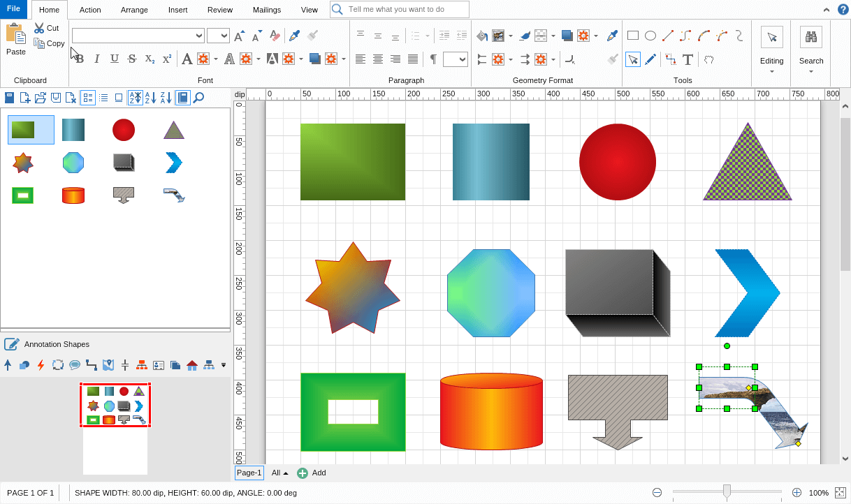This screenshot has height=504, width=851.
Task: Choose the connector tool in Tools
Action: [x=671, y=59]
